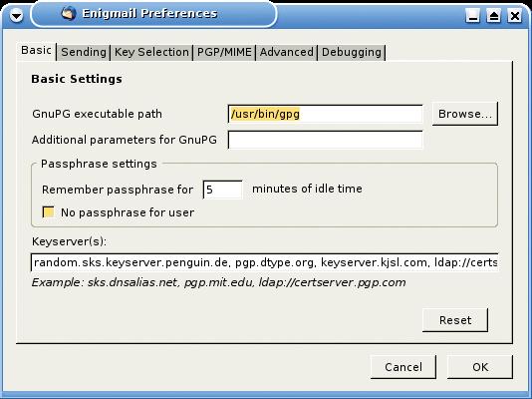Image resolution: width=532 pixels, height=399 pixels.
Task: Cancel the preferences dialog
Action: tap(403, 367)
